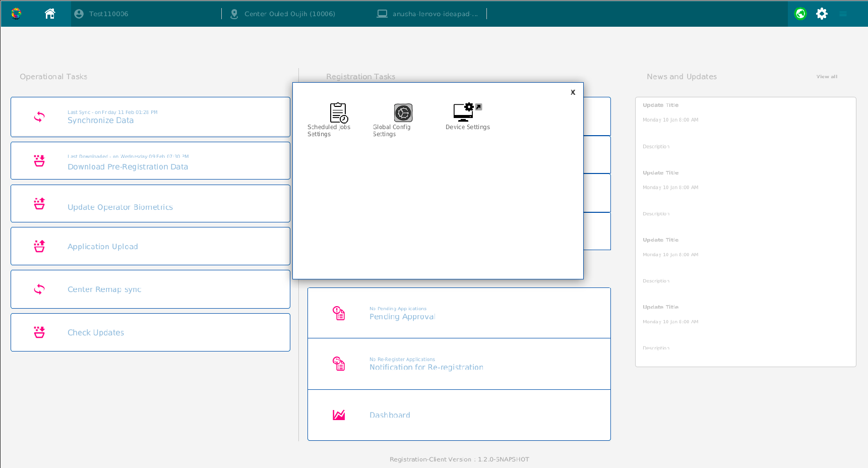
Task: Click the Synchronize Data sync icon
Action: pos(39,117)
